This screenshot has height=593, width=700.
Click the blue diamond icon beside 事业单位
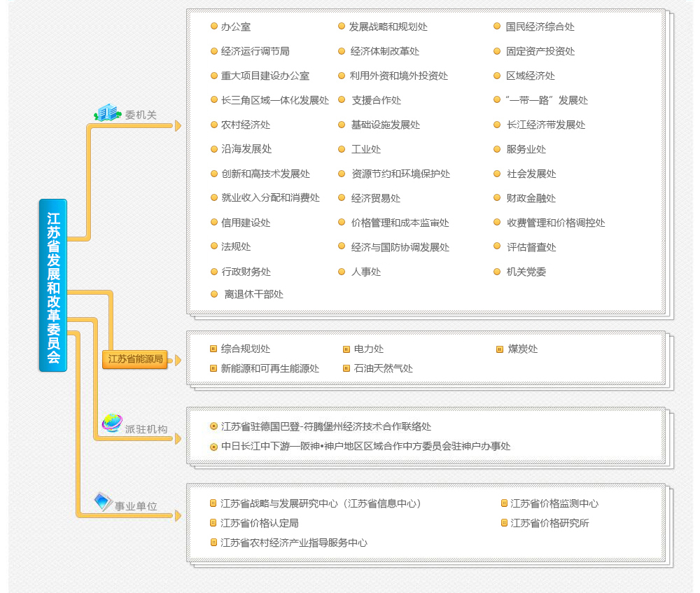pyautogui.click(x=103, y=501)
